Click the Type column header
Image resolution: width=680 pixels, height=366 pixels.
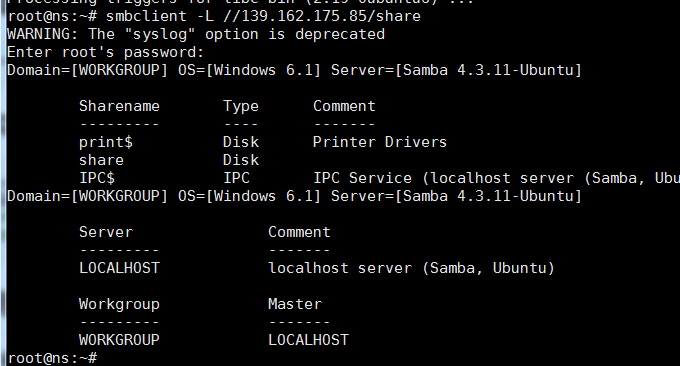[x=241, y=106]
